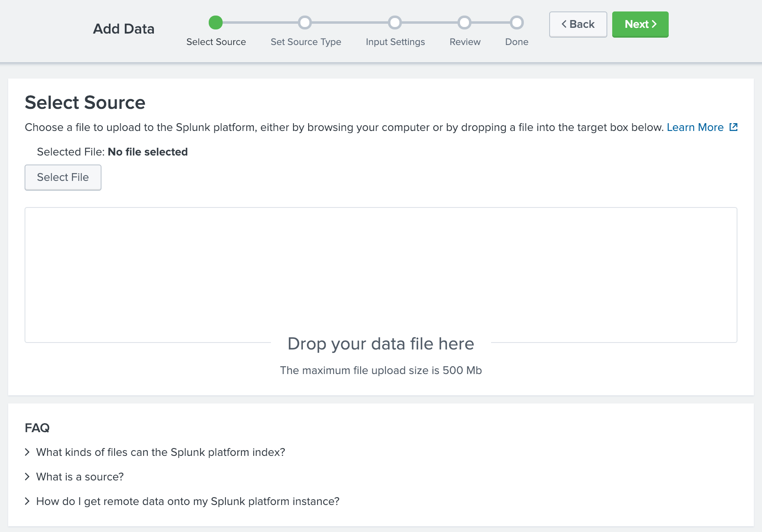Click the chevron icon inside the Next button

(654, 24)
